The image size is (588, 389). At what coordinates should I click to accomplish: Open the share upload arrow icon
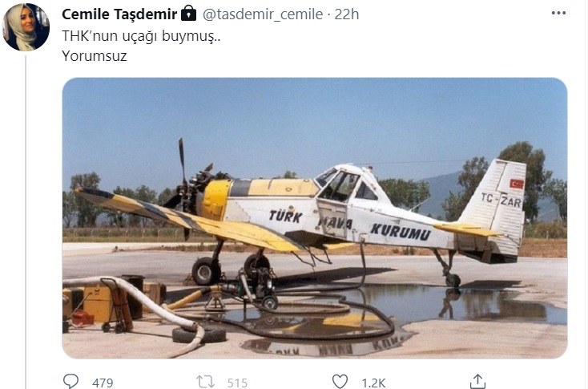477,381
